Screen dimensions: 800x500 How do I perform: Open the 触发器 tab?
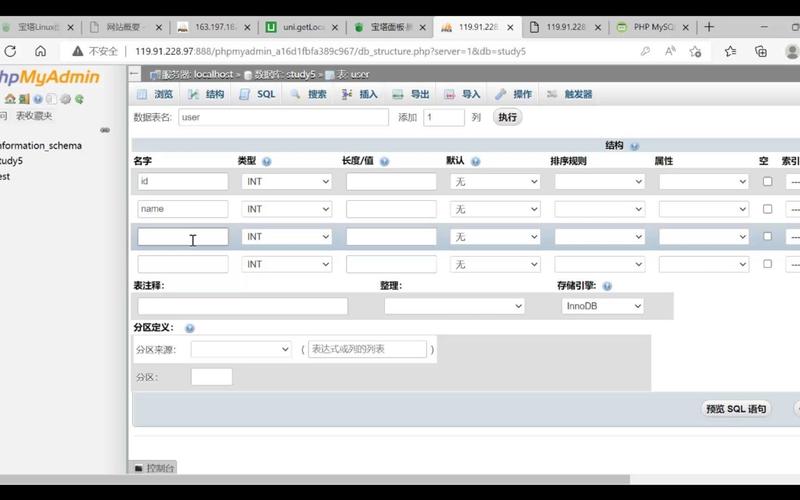[x=569, y=94]
